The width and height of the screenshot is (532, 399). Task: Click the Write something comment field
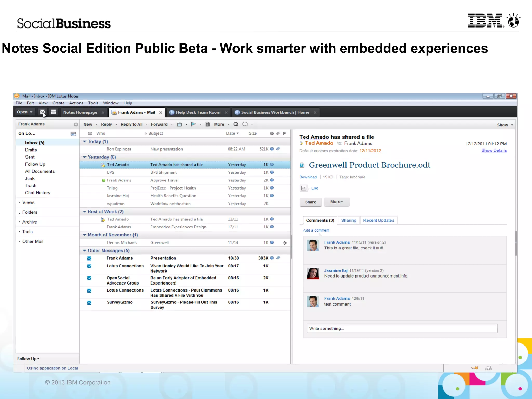pyautogui.click(x=402, y=328)
